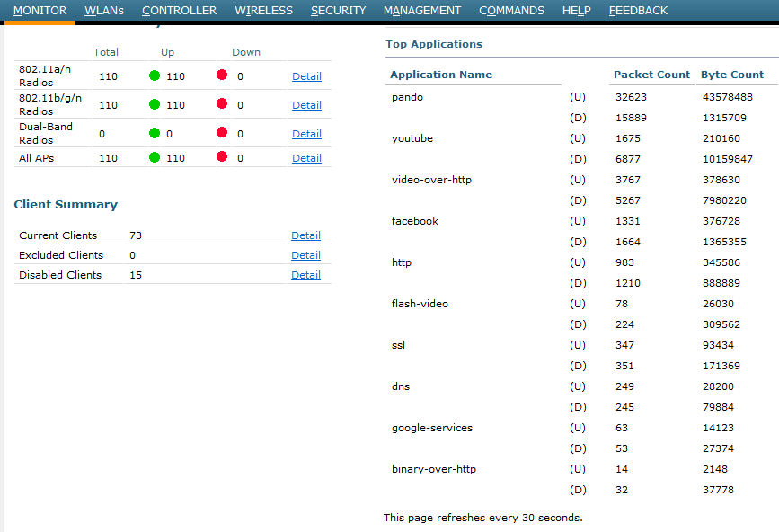Open Detail link for All APs

(306, 158)
